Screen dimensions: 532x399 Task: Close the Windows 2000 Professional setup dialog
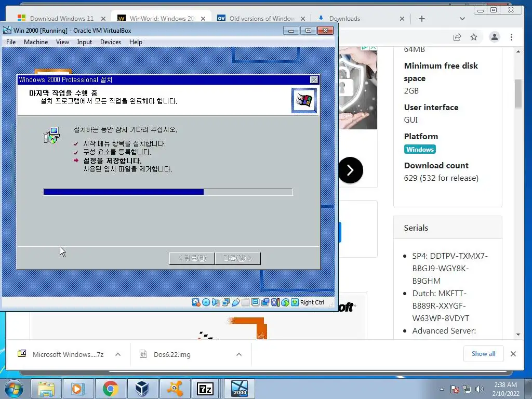tap(314, 79)
